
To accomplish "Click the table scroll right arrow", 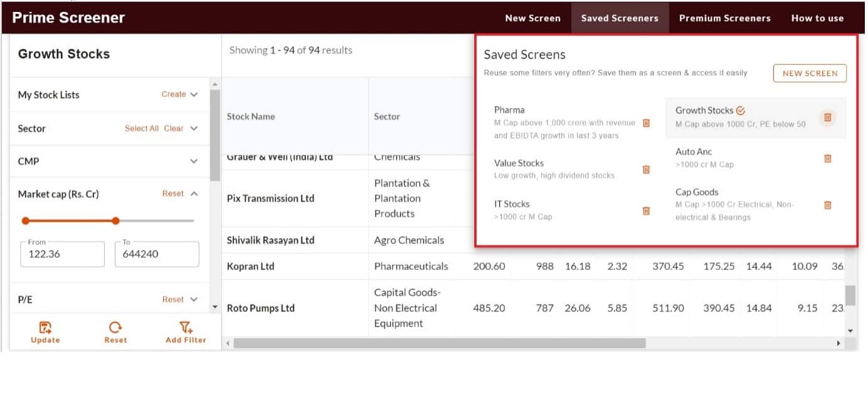I will coord(839,343).
